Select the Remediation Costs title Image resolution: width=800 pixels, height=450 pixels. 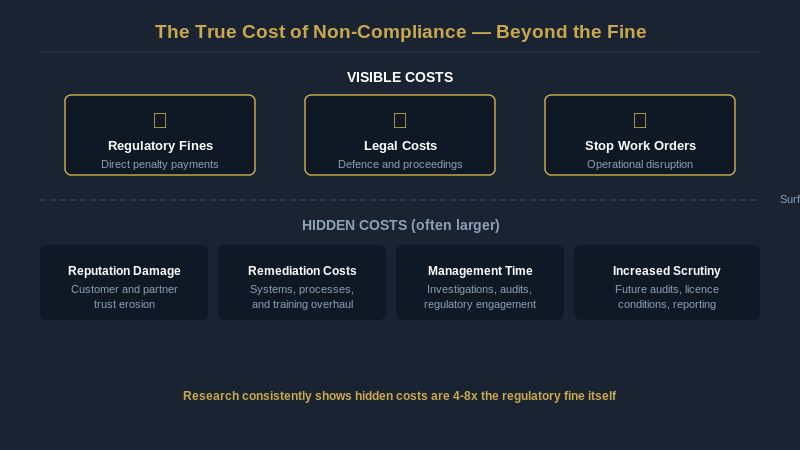(x=302, y=271)
